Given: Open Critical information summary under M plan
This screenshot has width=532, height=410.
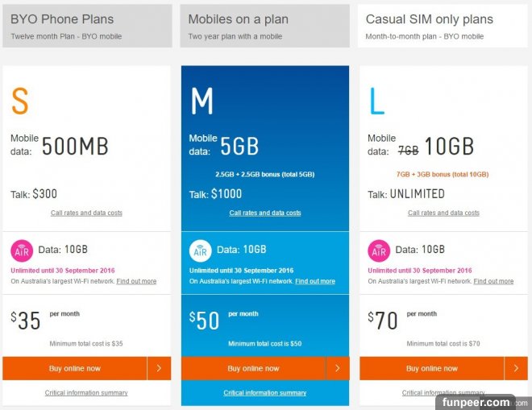Looking at the screenshot, I should click(x=265, y=393).
